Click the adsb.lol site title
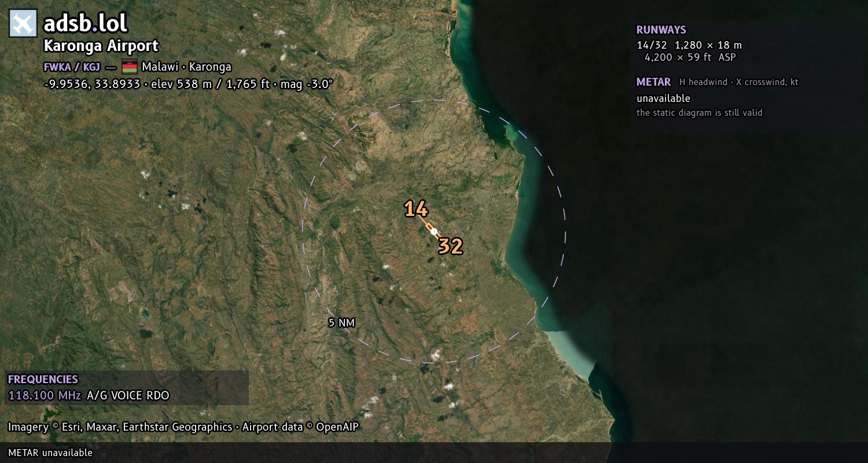The image size is (868, 463). pos(86,24)
